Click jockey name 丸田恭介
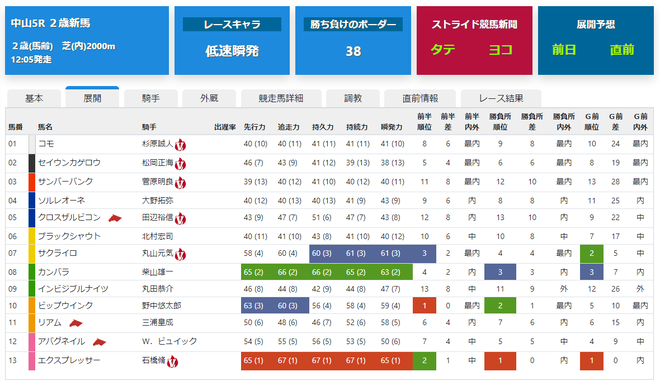This screenshot has width=660, height=386. 157,289
